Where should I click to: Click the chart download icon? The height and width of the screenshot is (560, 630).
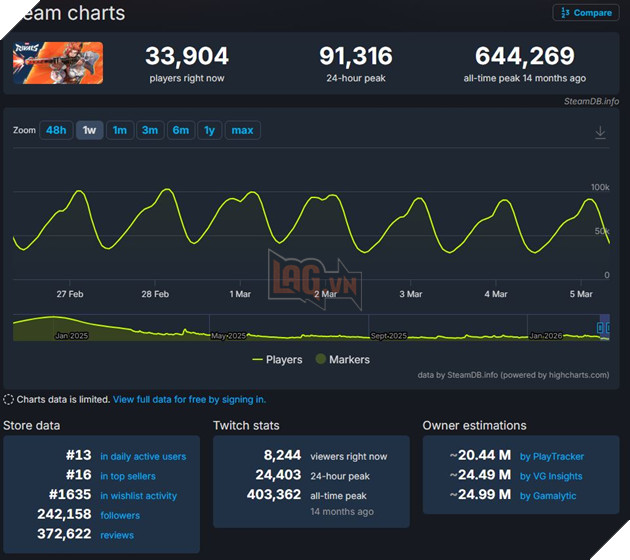[x=600, y=132]
